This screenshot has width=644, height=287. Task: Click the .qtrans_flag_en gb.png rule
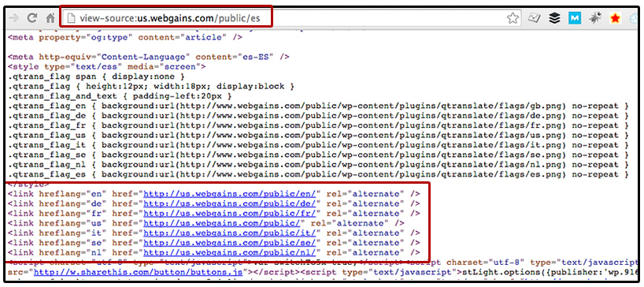pyautogui.click(x=318, y=106)
